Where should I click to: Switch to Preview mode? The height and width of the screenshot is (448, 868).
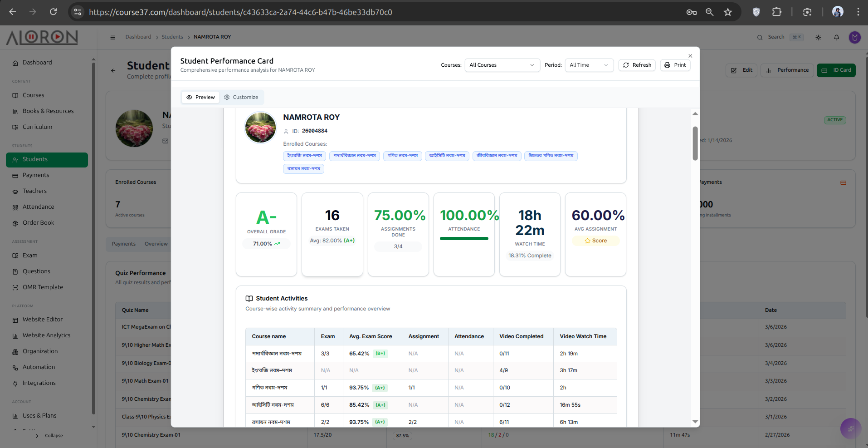point(200,97)
